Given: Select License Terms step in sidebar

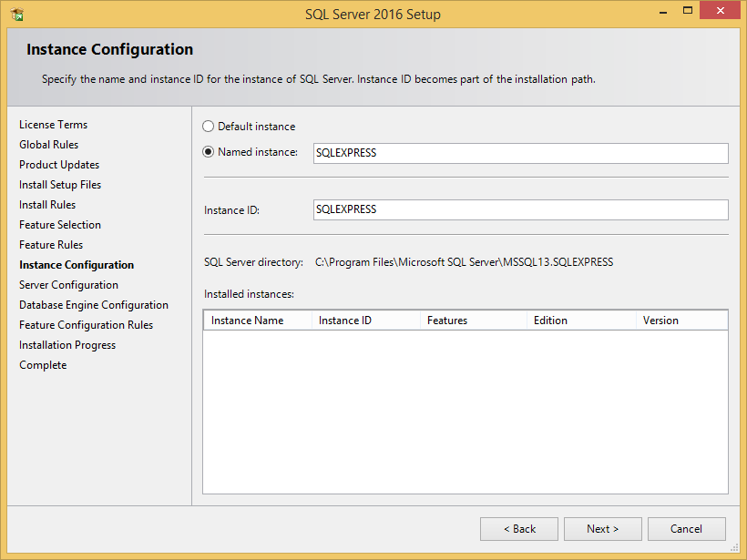Looking at the screenshot, I should click(x=54, y=125).
